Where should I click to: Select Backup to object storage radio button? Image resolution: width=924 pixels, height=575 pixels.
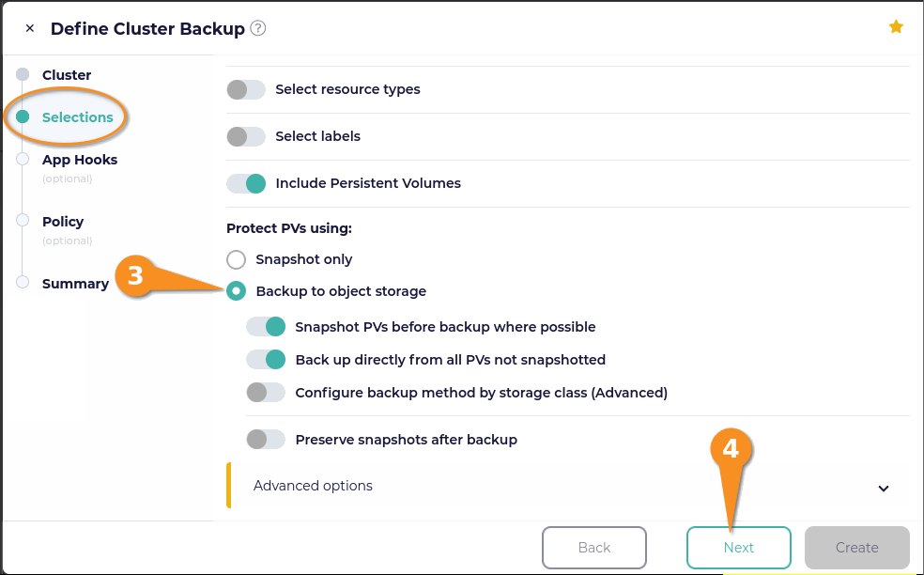pyautogui.click(x=237, y=290)
